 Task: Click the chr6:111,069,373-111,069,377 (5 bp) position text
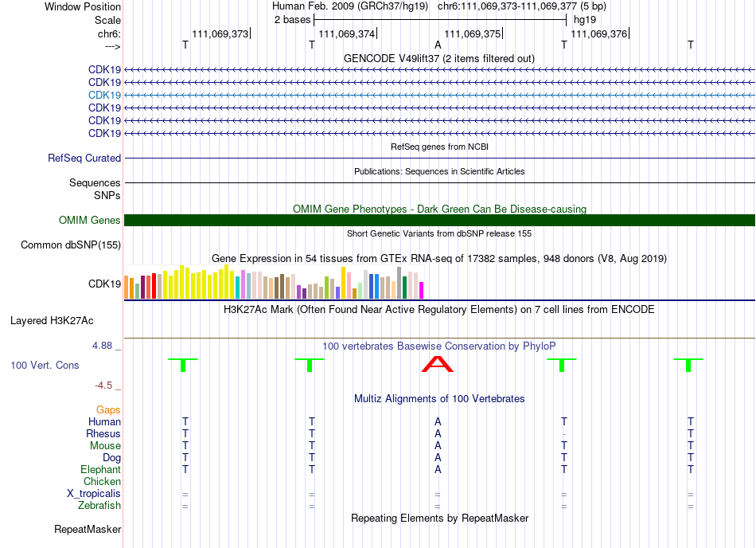coord(522,6)
